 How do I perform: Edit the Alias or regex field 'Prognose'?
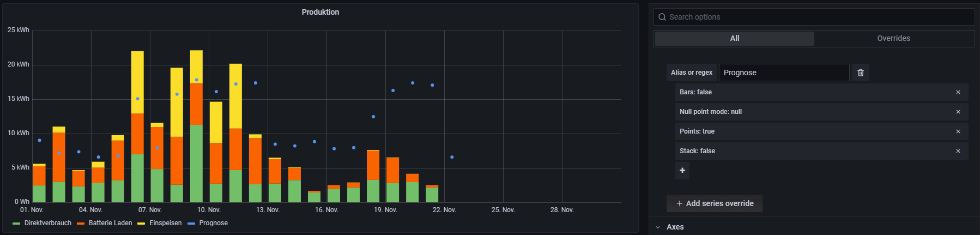[783, 73]
